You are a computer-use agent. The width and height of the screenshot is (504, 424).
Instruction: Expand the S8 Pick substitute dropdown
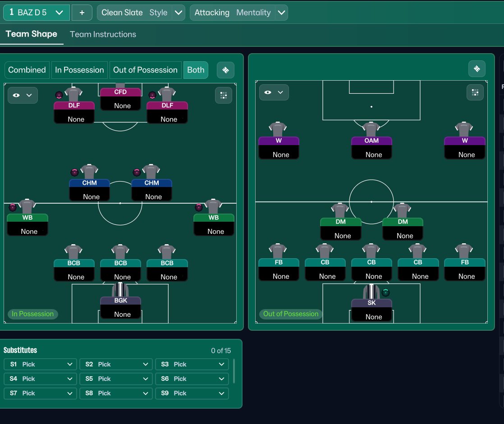coord(116,393)
